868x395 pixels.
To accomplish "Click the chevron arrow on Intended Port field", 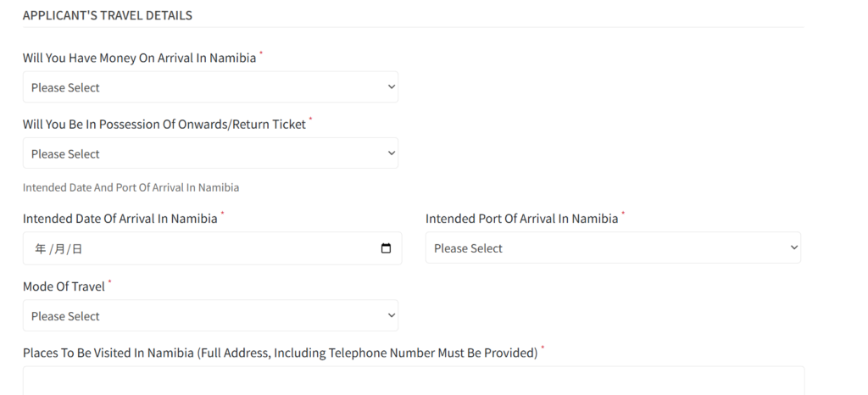I will [x=793, y=248].
